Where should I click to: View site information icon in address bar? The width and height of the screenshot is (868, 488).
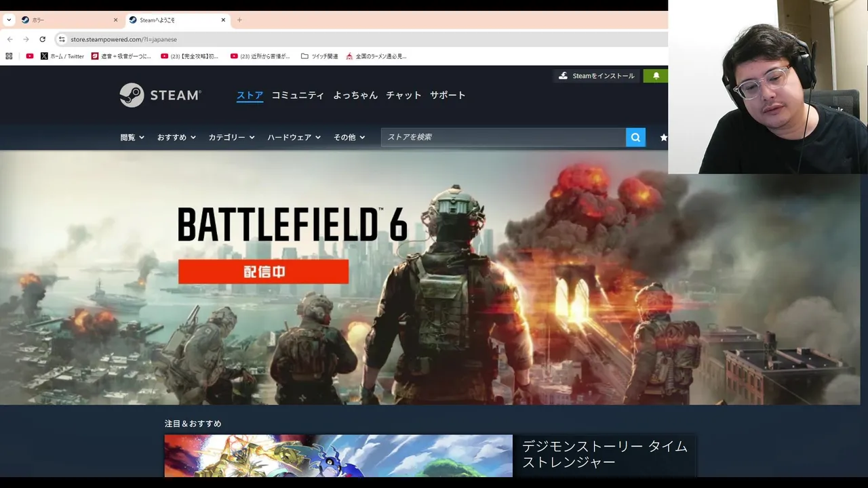[x=62, y=39]
